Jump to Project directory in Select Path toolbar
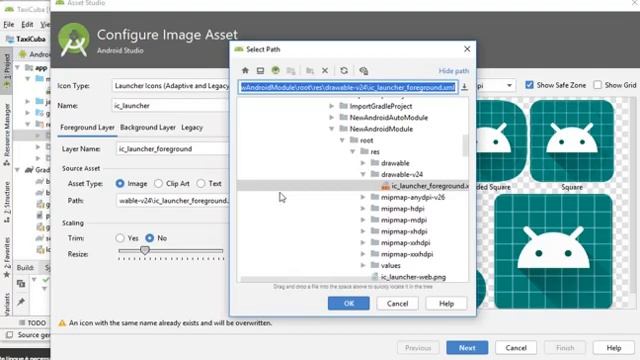The height and width of the screenshot is (360, 640). tap(276, 71)
